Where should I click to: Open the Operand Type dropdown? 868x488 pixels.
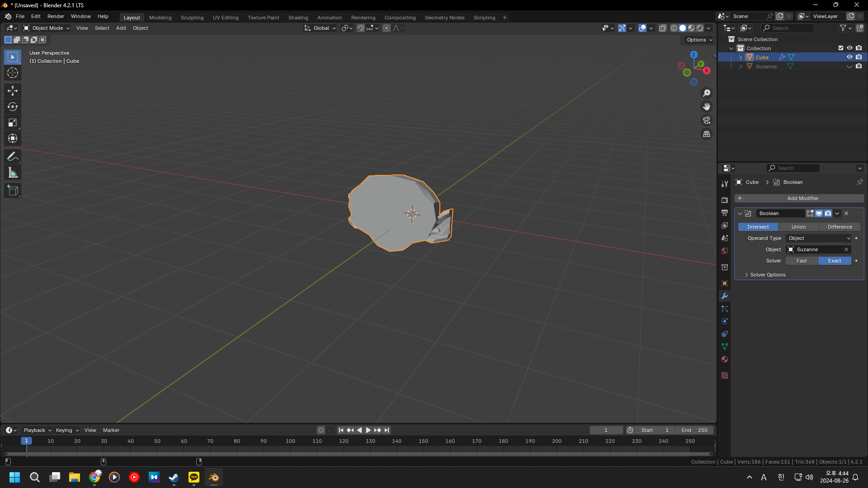pos(819,238)
